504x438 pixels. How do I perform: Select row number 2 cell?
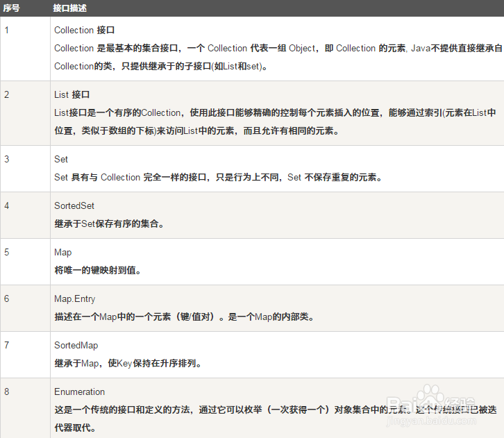(x=25, y=113)
